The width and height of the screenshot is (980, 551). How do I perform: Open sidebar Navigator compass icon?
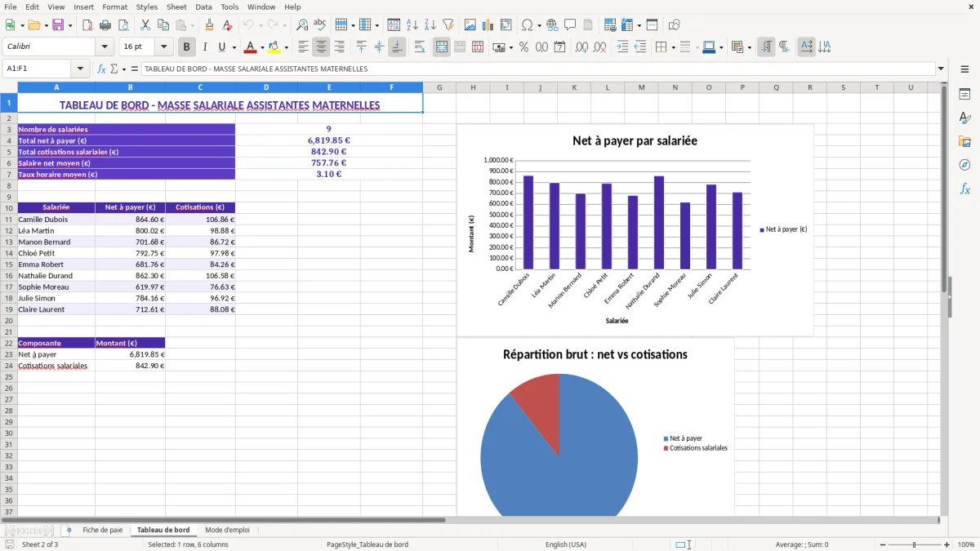(964, 165)
